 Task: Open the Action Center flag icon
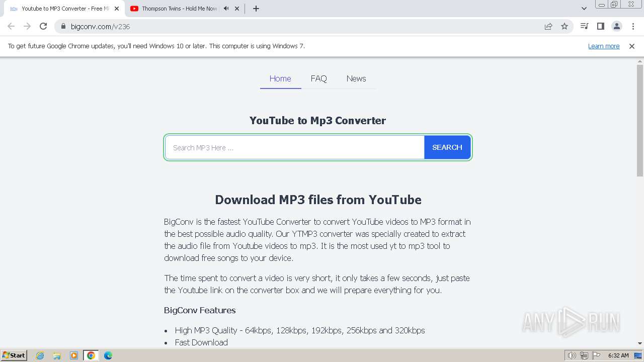click(596, 355)
